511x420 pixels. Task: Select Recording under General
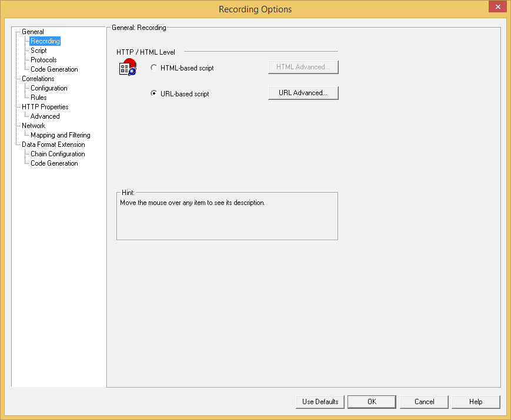pos(45,41)
